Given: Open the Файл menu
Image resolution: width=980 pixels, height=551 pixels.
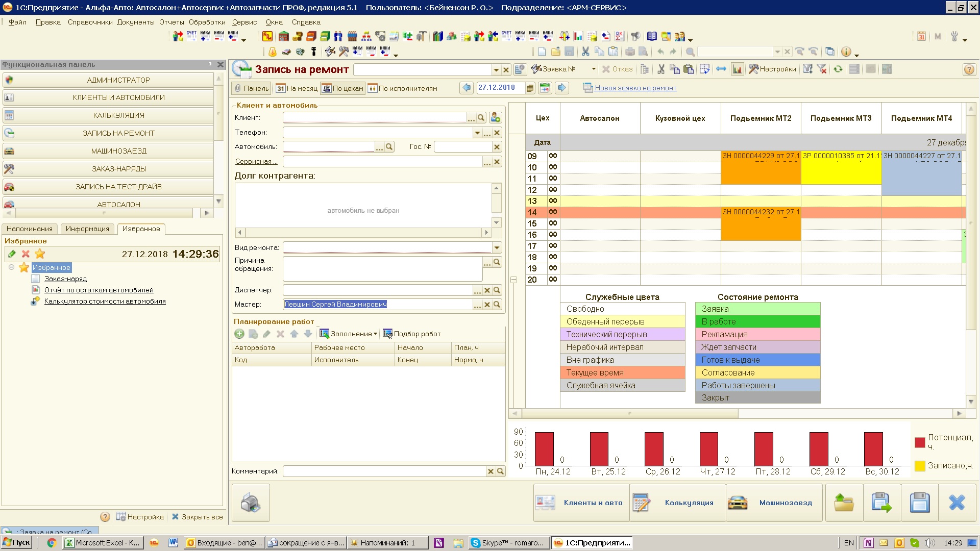Looking at the screenshot, I should (x=17, y=22).
